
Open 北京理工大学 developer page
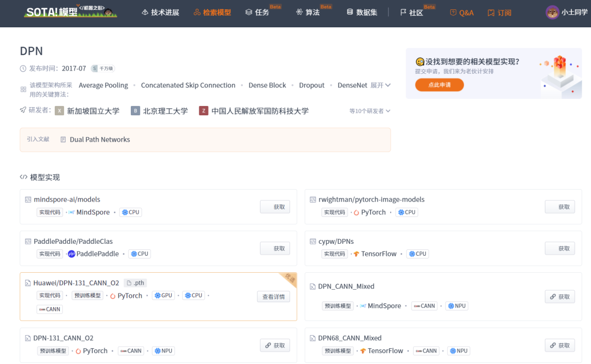click(x=165, y=111)
